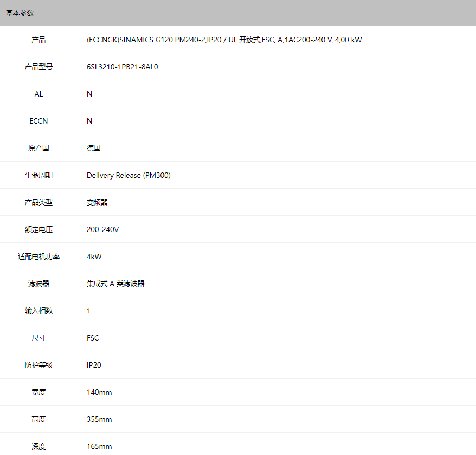Viewport: 476px width, 455px height.
Task: Click the ECCN row label
Action: coord(38,121)
